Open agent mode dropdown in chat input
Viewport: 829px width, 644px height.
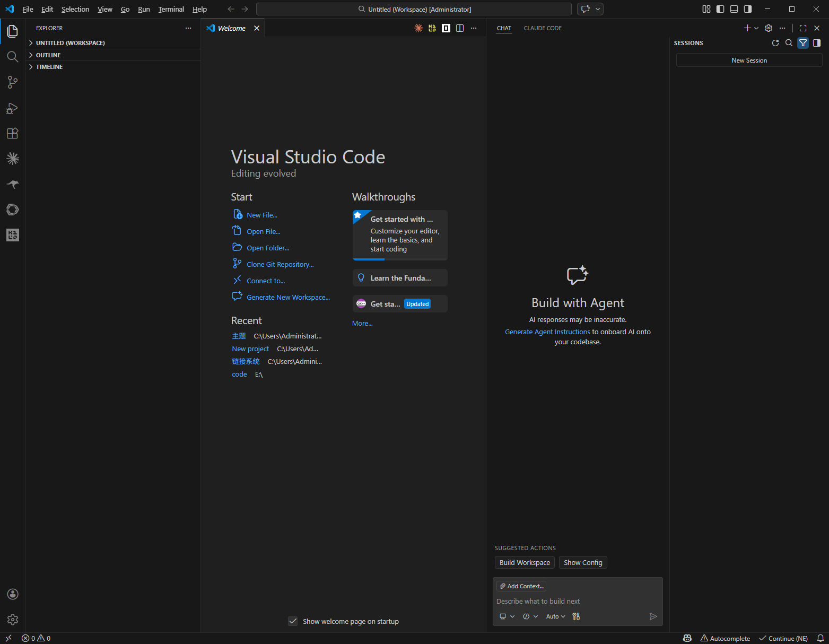pyautogui.click(x=530, y=616)
